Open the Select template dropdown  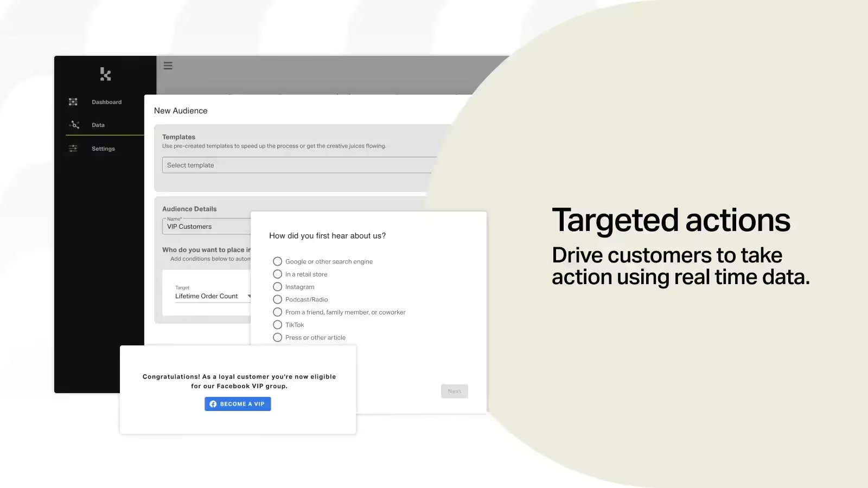pyautogui.click(x=299, y=165)
